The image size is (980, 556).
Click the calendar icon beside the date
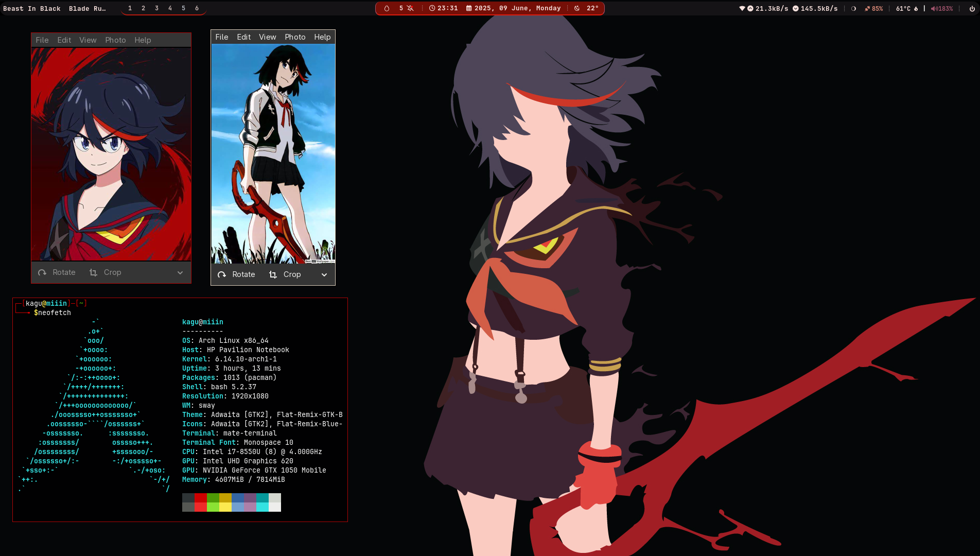pyautogui.click(x=469, y=8)
